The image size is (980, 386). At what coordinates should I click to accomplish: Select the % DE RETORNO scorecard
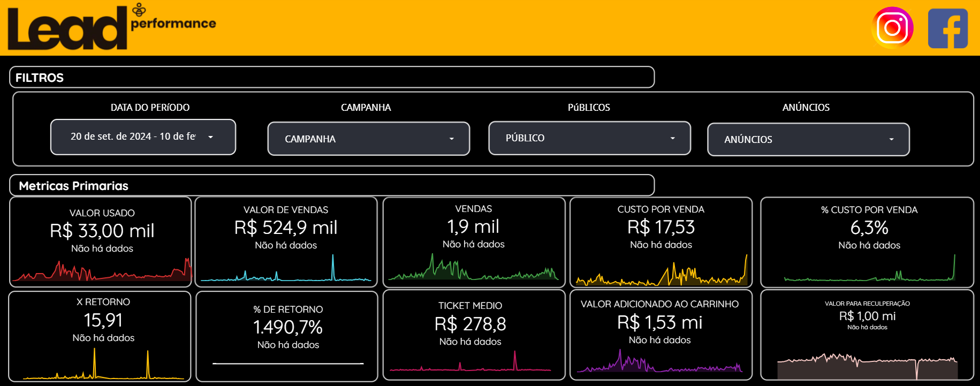tap(287, 327)
